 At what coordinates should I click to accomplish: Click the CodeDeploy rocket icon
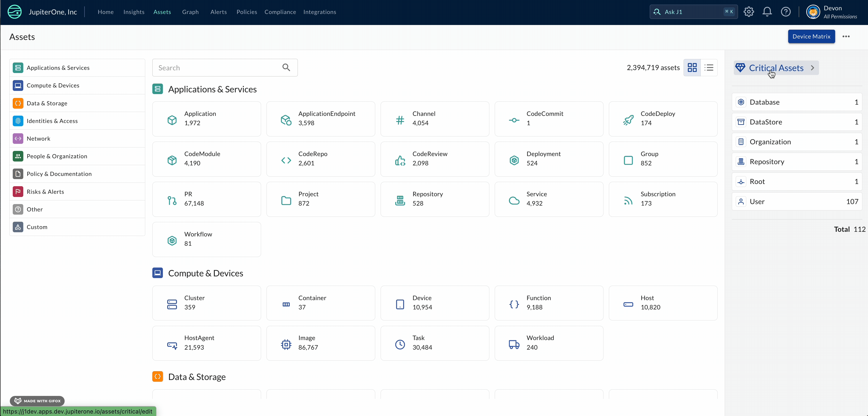point(628,120)
